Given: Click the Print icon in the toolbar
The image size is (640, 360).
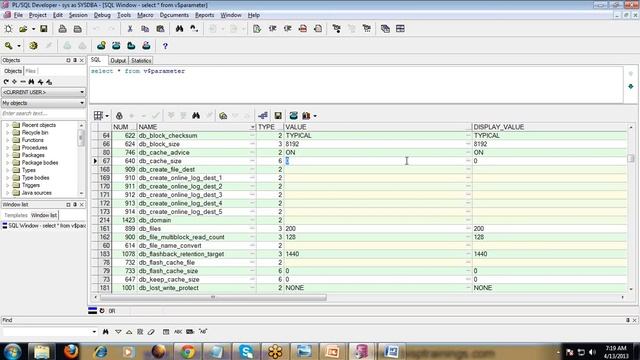Looking at the screenshot, I should point(62,29).
